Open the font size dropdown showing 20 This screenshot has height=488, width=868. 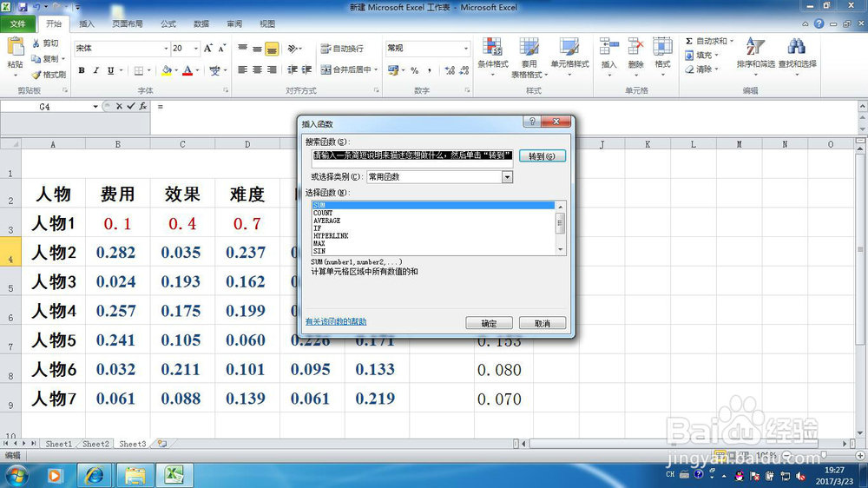pyautogui.click(x=195, y=48)
